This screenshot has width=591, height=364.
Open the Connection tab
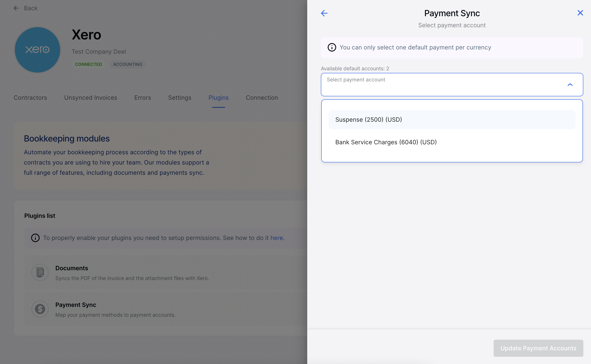pyautogui.click(x=262, y=98)
